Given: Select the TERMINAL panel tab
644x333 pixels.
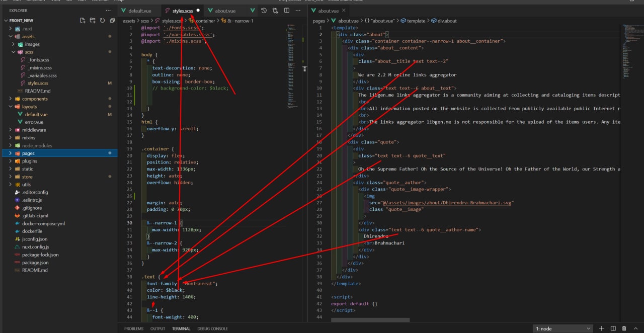Looking at the screenshot, I should click(181, 328).
